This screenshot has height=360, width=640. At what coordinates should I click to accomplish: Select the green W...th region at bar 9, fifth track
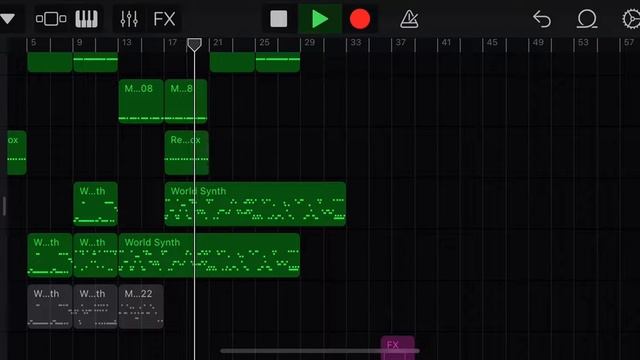tap(96, 255)
